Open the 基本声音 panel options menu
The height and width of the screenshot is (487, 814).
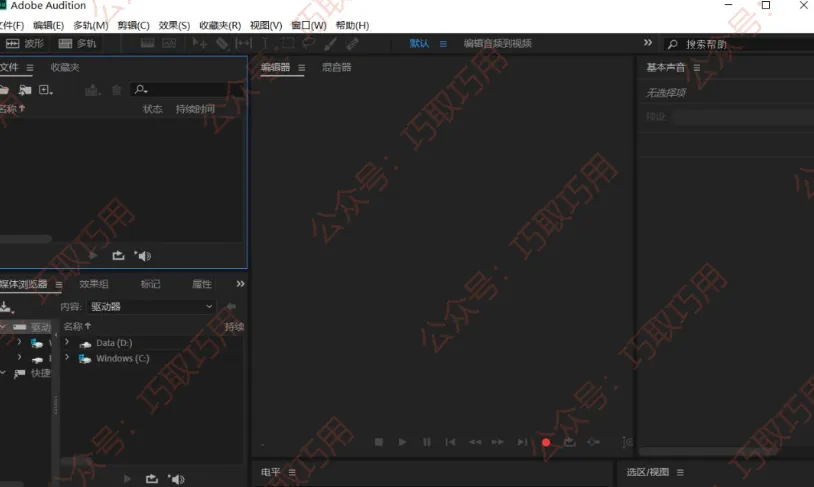tap(697, 68)
